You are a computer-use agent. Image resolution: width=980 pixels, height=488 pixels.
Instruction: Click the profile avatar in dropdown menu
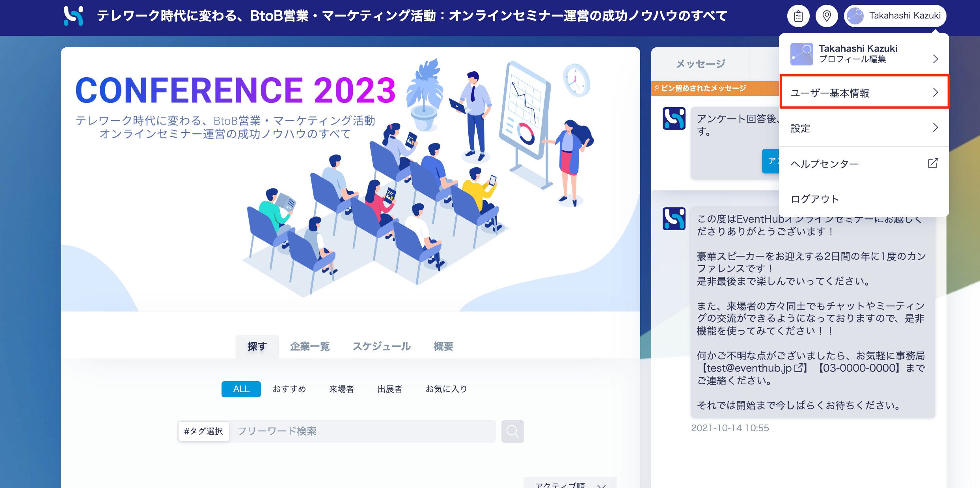[801, 54]
